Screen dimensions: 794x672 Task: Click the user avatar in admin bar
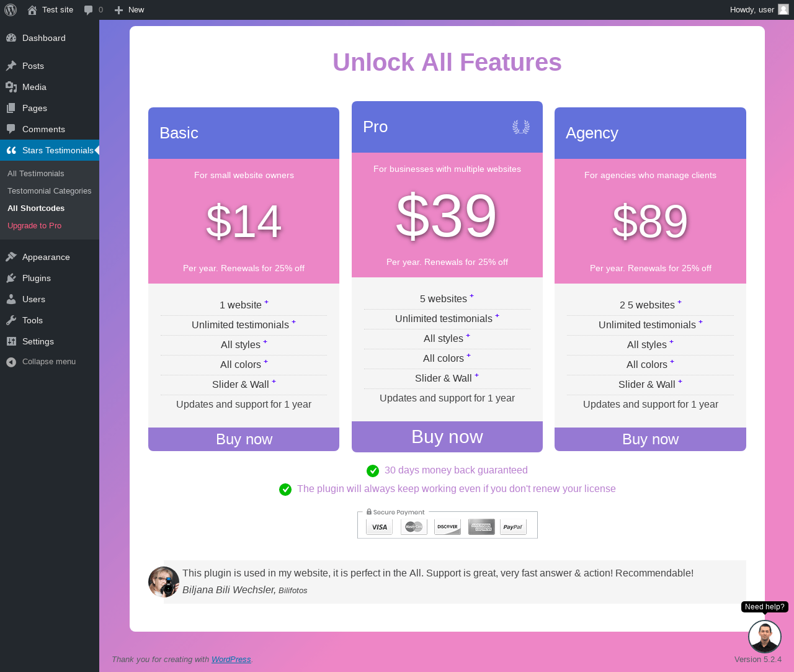coord(783,9)
